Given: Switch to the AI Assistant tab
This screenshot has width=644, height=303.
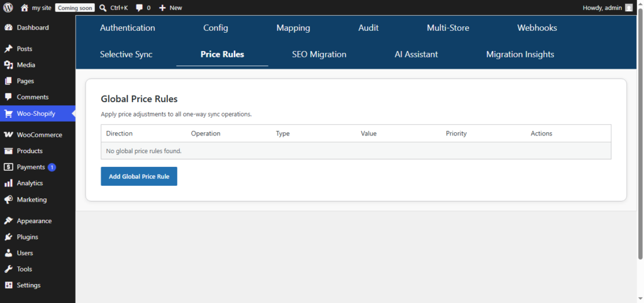Looking at the screenshot, I should point(416,54).
